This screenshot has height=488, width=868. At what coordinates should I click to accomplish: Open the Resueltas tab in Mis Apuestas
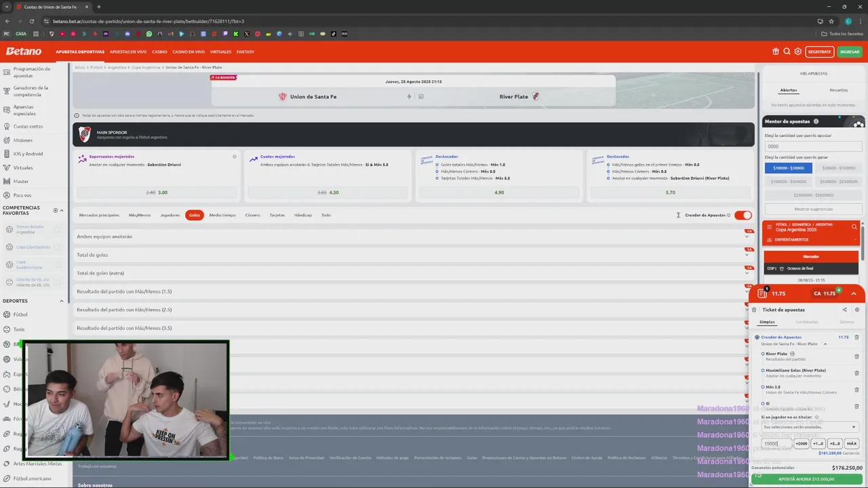[x=839, y=90]
